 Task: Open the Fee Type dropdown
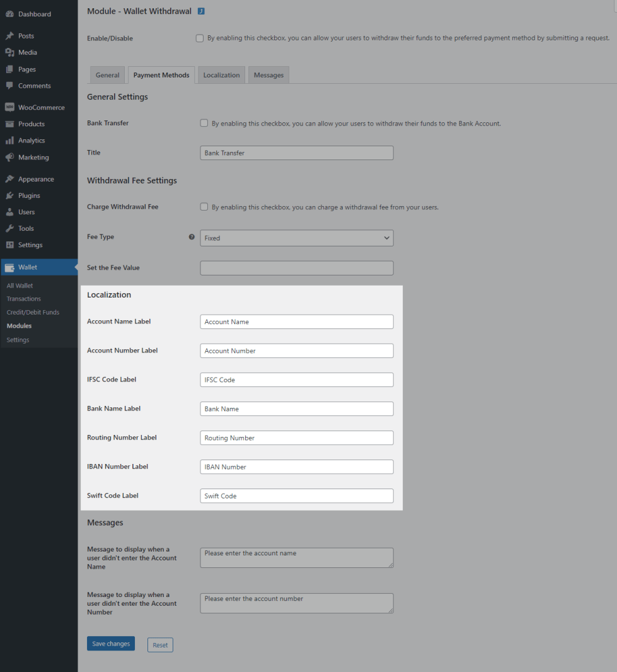pyautogui.click(x=296, y=238)
